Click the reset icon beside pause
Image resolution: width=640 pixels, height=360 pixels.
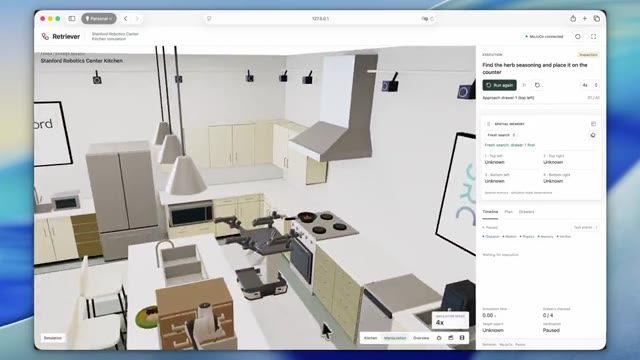tap(537, 85)
